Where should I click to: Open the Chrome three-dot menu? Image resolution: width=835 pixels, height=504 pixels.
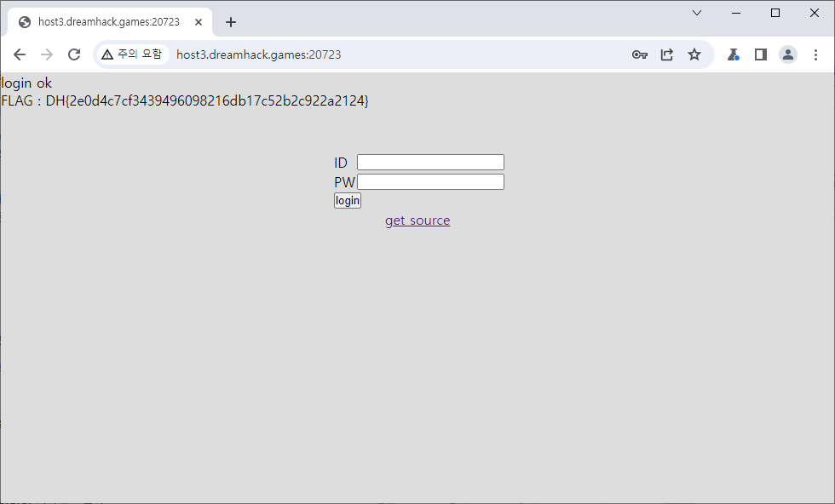coord(815,54)
